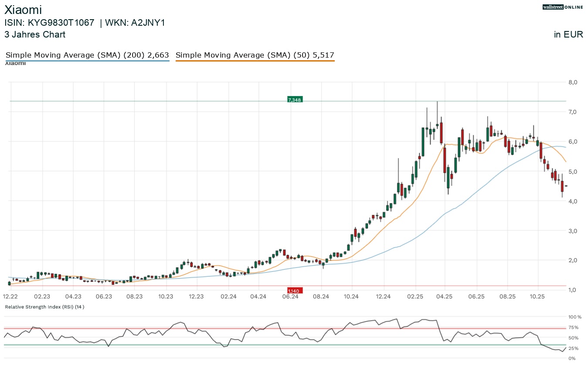The image size is (588, 370).
Task: Open the in EUR currency selector
Action: click(568, 34)
